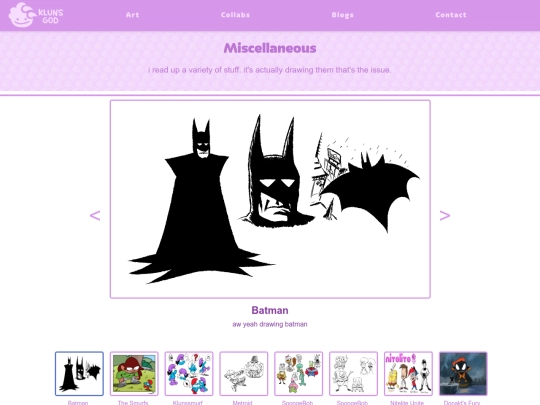The height and width of the screenshot is (405, 540).
Task: Open the Nitelite Unite thumbnail
Action: point(408,374)
